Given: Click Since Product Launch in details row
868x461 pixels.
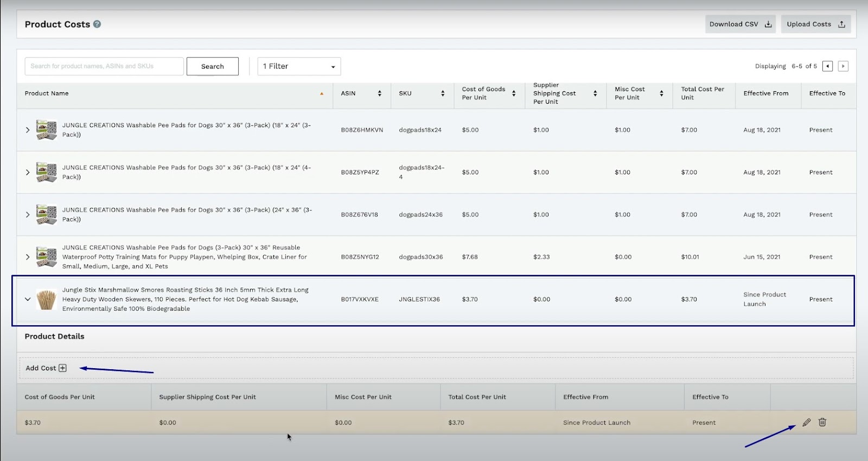Looking at the screenshot, I should 597,422.
